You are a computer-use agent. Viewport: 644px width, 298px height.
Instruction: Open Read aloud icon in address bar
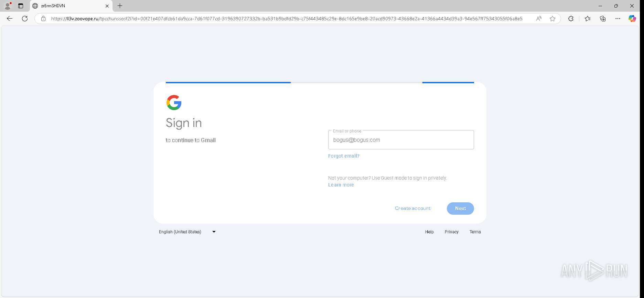tap(539, 19)
